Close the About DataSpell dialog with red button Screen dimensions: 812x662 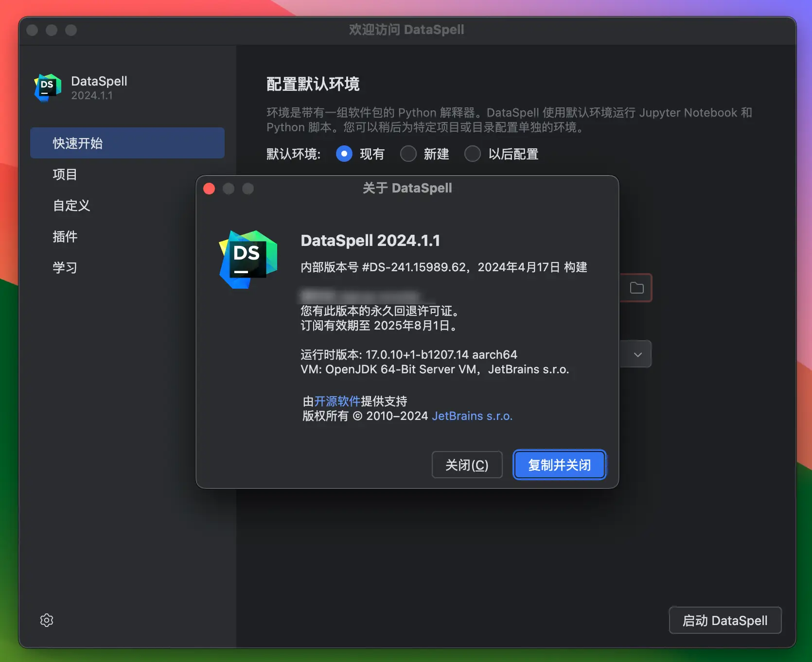click(209, 189)
